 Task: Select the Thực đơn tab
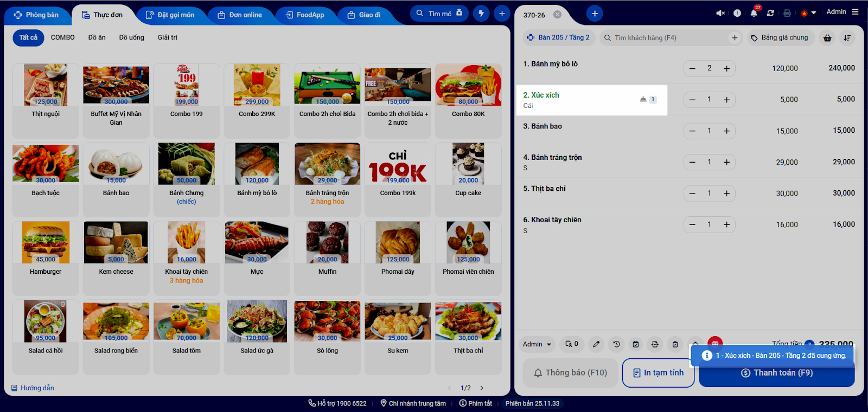click(103, 15)
